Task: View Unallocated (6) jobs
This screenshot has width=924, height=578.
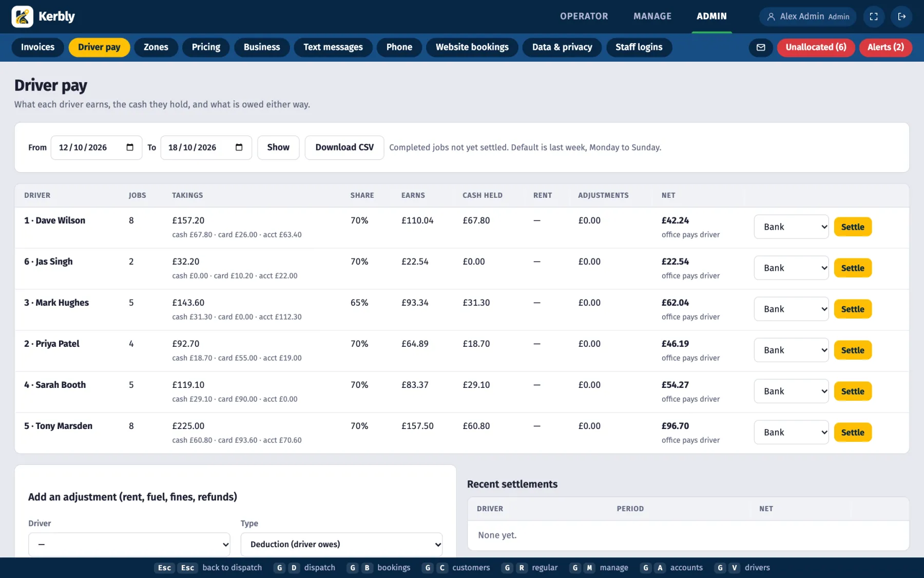Action: click(816, 47)
